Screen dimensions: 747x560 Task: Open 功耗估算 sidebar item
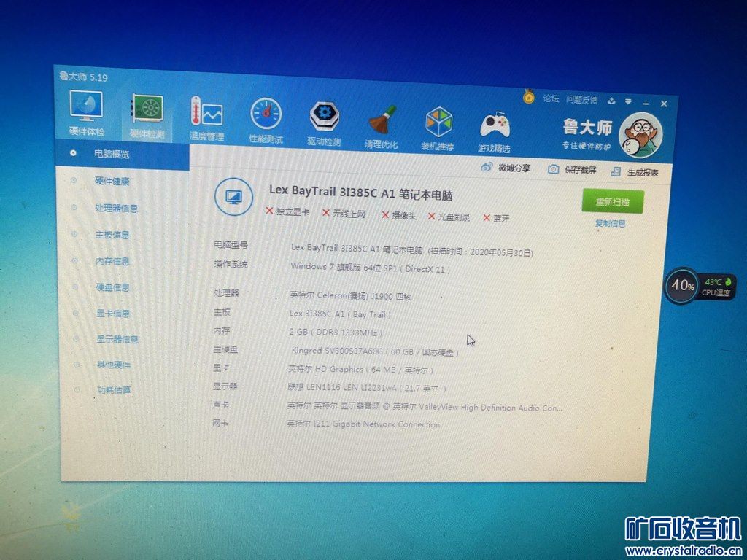point(113,390)
